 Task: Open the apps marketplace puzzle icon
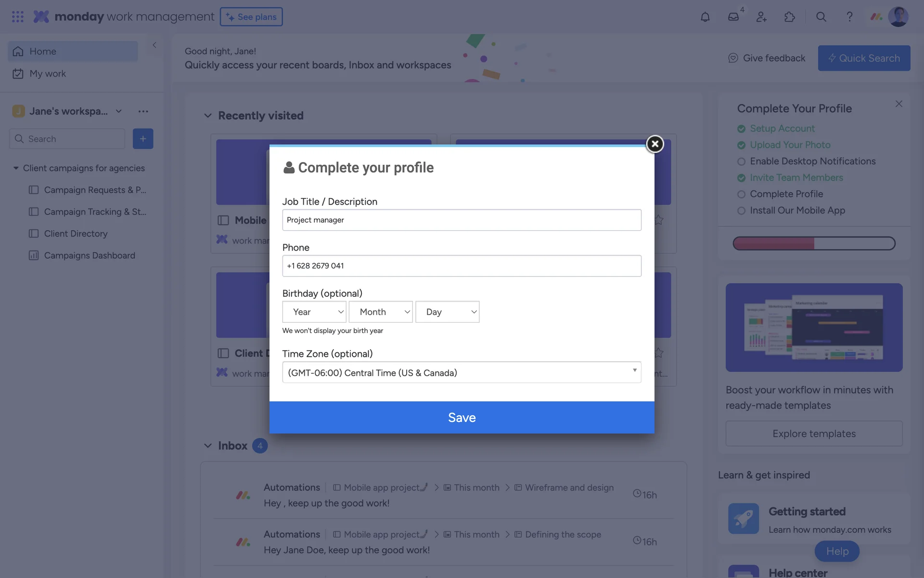[x=789, y=17]
